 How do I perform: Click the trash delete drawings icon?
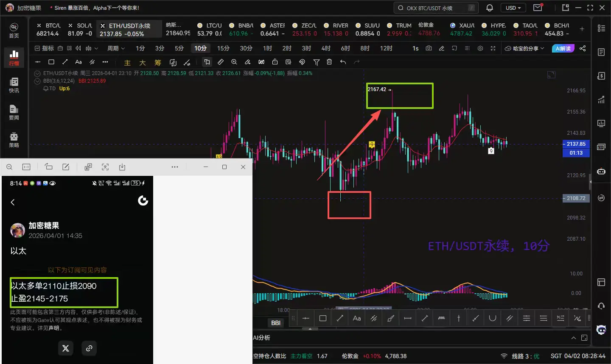click(x=329, y=62)
